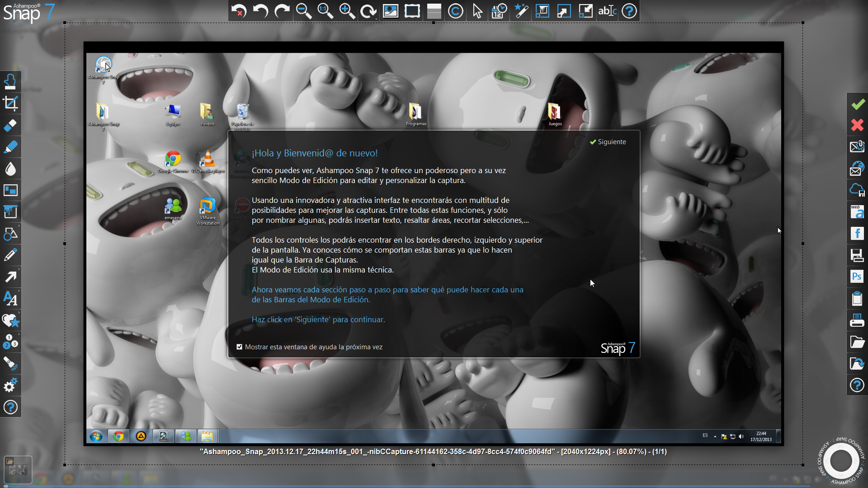
Task: Select the Blur drop tool
Action: click(x=10, y=169)
